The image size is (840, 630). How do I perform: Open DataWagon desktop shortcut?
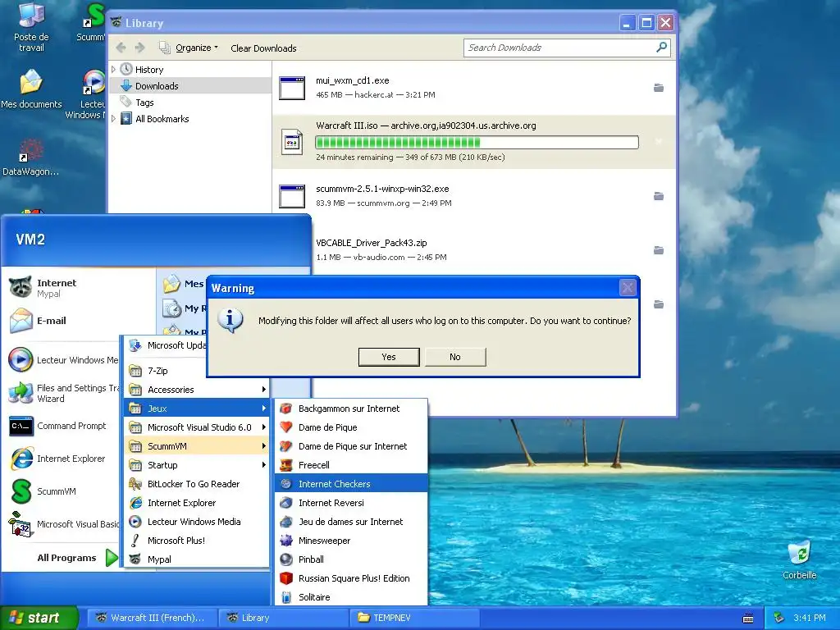(x=30, y=157)
